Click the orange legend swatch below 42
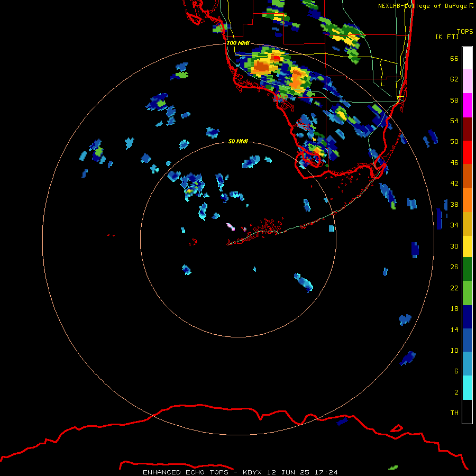The width and height of the screenshot is (476, 476). [x=467, y=200]
